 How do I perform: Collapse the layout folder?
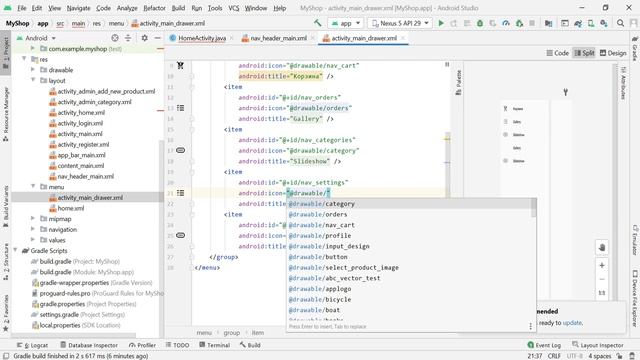33,80
